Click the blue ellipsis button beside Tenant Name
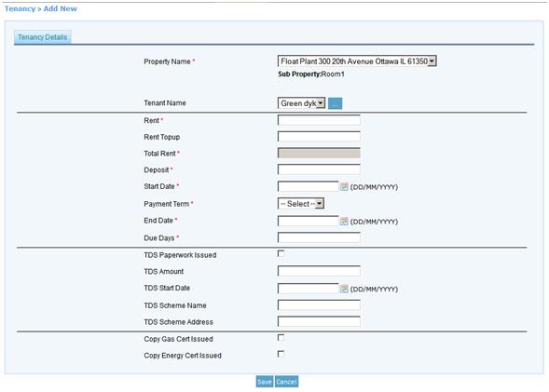 pos(335,103)
